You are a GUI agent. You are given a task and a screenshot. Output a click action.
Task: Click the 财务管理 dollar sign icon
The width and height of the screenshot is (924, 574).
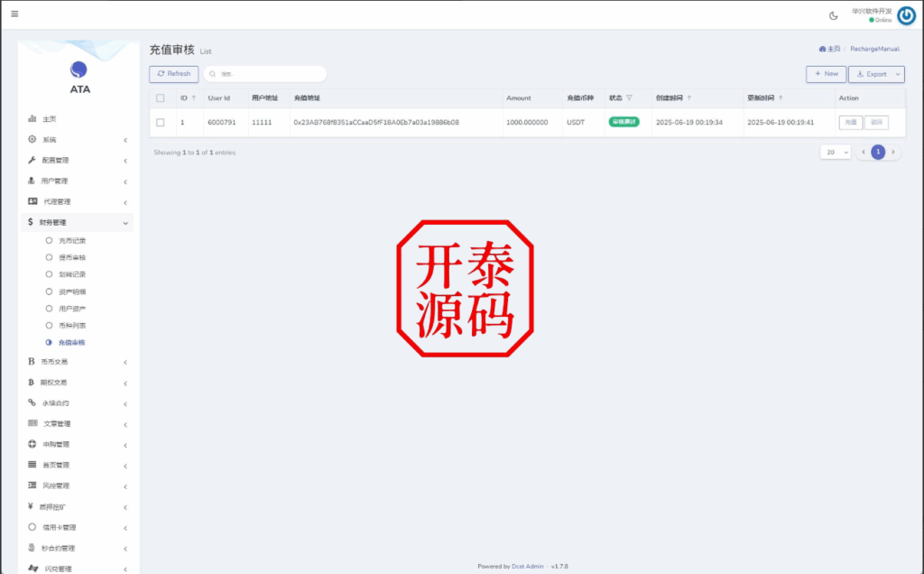(30, 222)
